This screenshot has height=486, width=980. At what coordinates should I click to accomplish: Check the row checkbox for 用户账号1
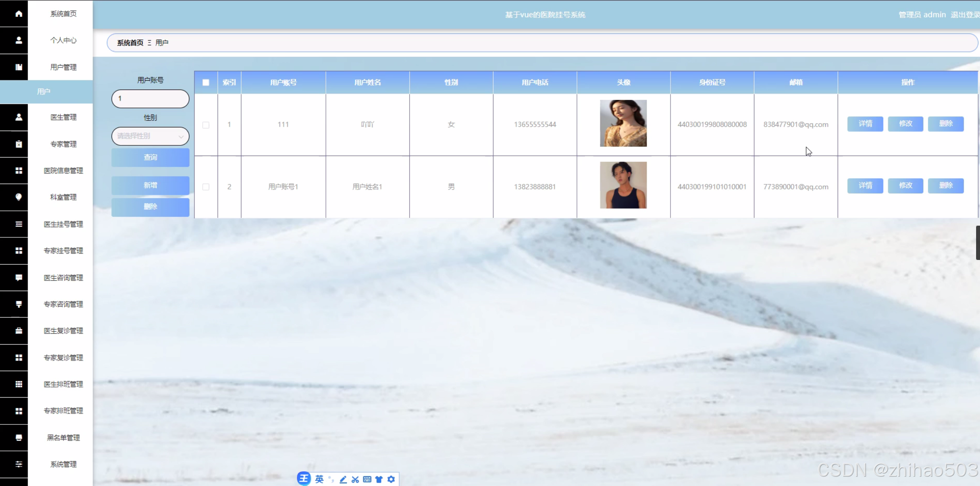[206, 187]
